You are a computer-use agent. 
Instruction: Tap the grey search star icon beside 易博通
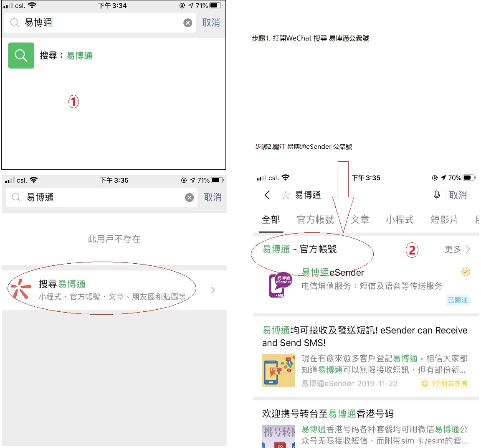click(x=286, y=195)
